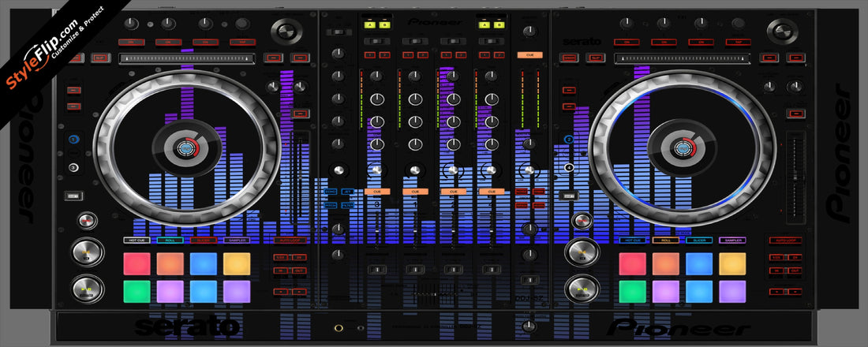Activate the FILTER sound effect button
The image size is (868, 347).
(x=348, y=205)
